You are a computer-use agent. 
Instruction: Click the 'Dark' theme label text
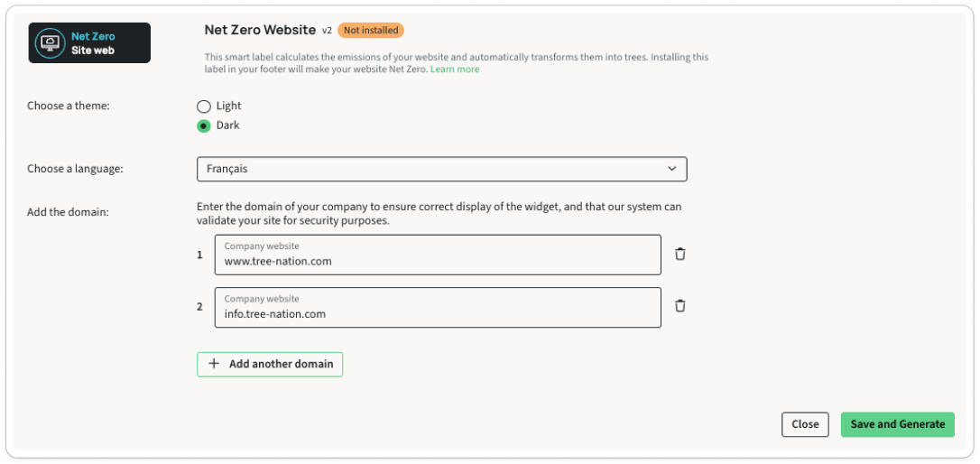[x=228, y=126]
